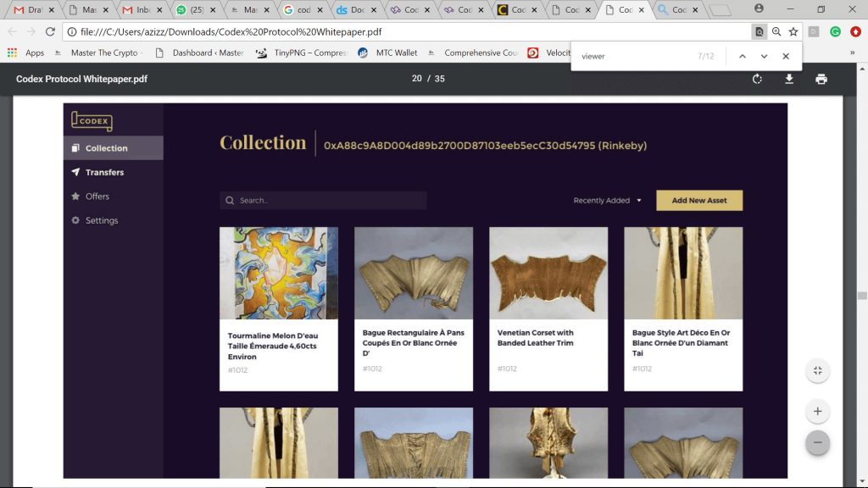Open Settings in the sidebar
Image resolution: width=868 pixels, height=488 pixels.
(114, 220)
